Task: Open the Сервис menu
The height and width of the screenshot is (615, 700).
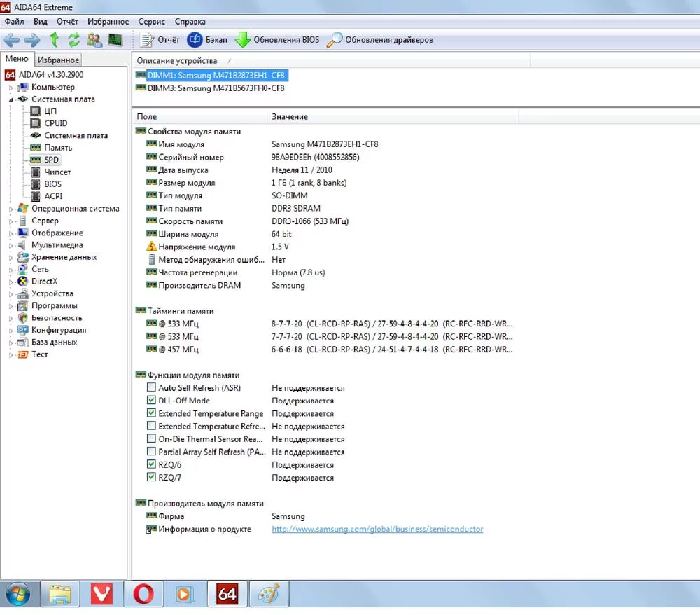Action: point(152,22)
